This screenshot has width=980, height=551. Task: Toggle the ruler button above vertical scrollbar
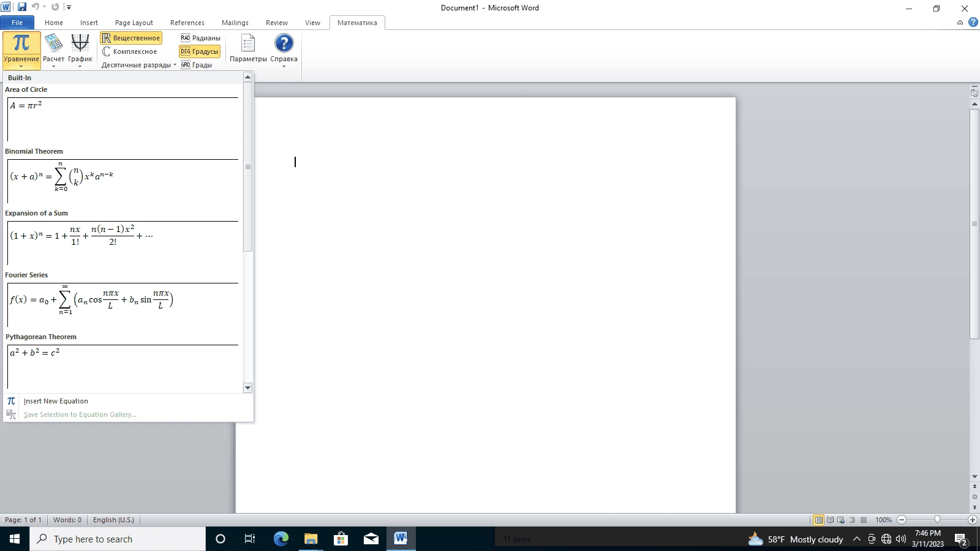974,92
